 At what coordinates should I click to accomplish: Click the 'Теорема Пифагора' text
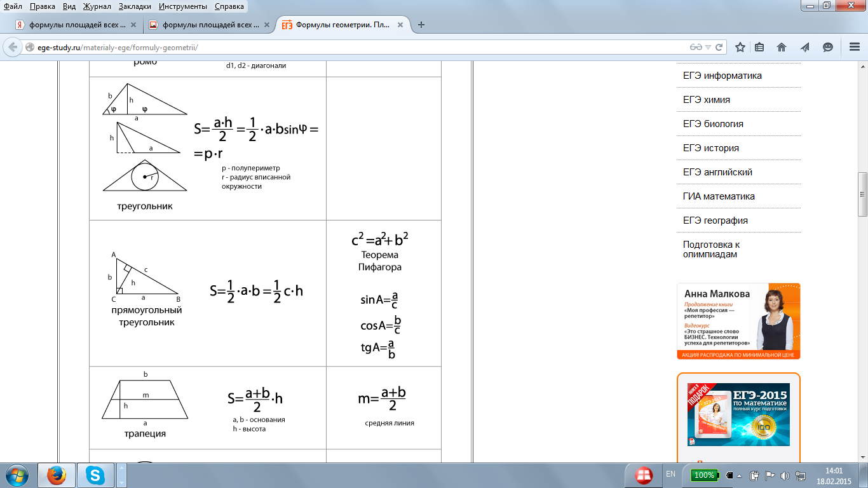(x=379, y=261)
